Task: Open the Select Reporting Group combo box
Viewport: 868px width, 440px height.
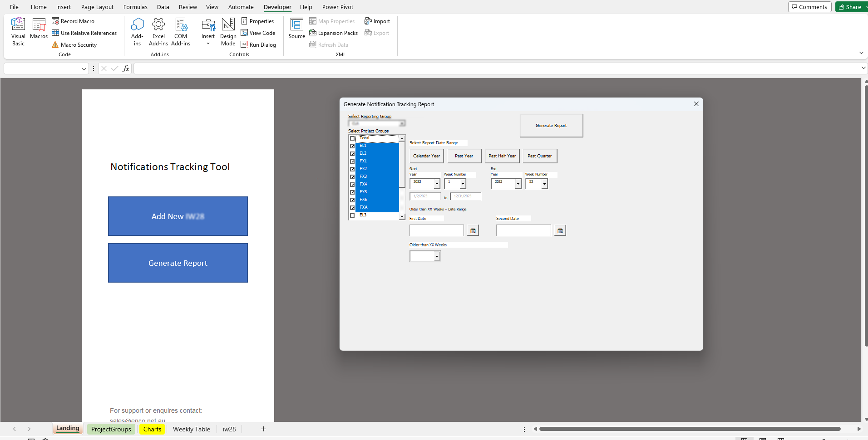Action: point(377,123)
